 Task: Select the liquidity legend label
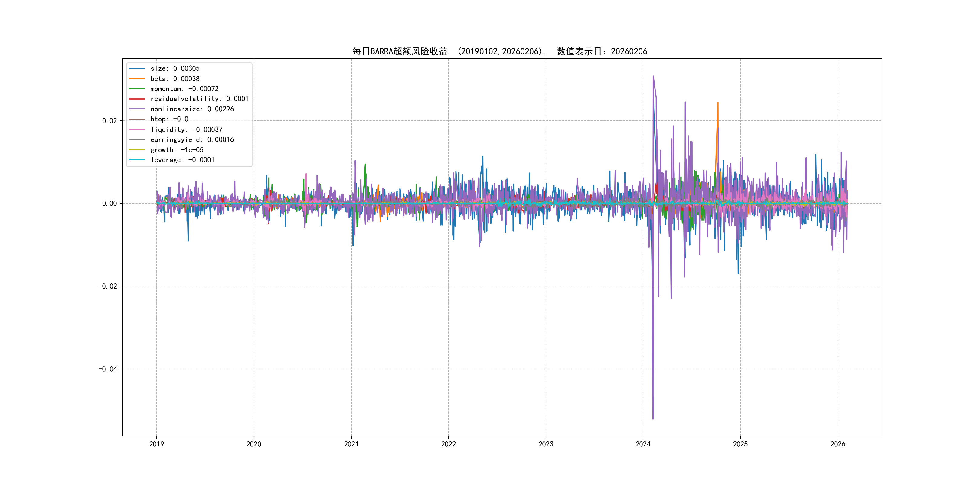point(186,130)
